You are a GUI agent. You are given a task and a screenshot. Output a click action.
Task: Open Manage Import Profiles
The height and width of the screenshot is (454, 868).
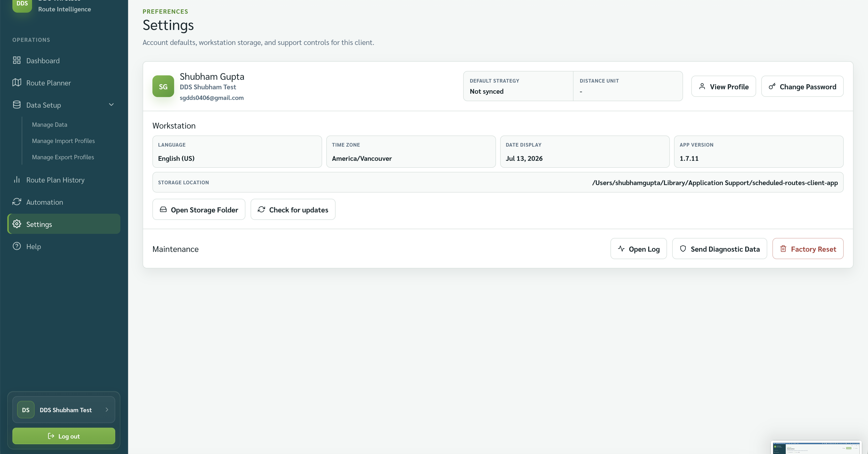tap(63, 141)
